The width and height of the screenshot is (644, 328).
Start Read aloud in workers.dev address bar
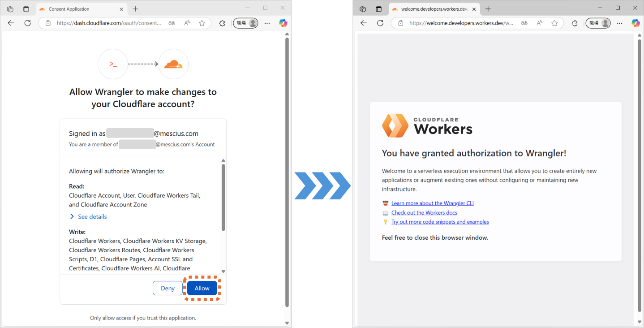click(x=540, y=23)
